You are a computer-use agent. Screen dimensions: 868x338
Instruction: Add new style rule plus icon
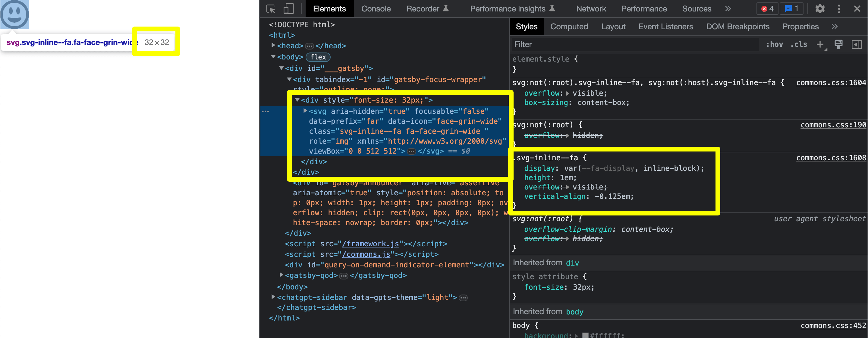[820, 45]
